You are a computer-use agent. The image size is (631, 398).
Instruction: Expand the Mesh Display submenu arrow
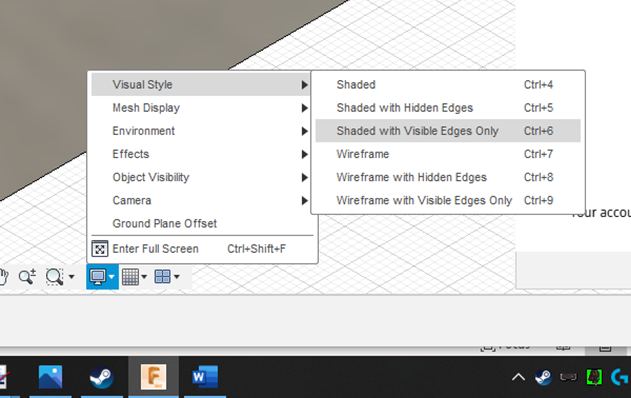305,108
